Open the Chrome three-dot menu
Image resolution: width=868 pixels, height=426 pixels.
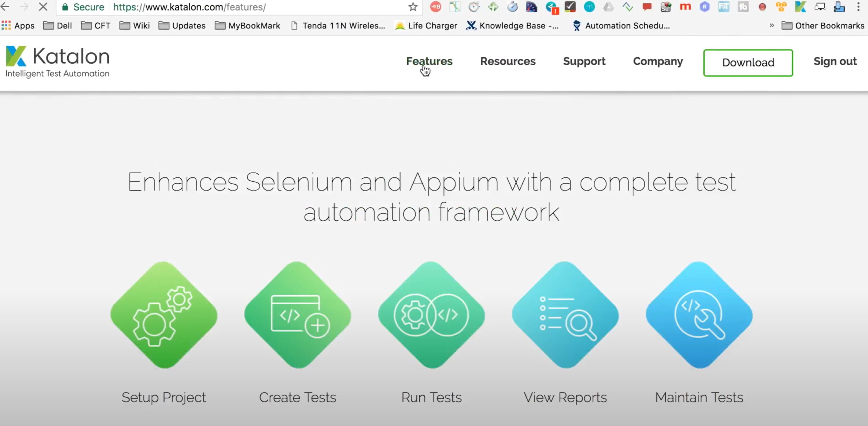858,7
